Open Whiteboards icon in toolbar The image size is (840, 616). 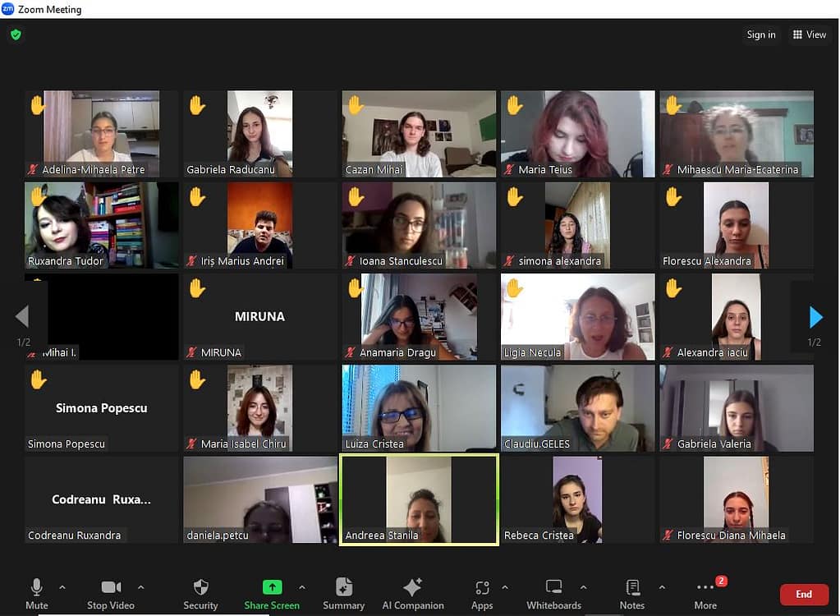tap(554, 586)
